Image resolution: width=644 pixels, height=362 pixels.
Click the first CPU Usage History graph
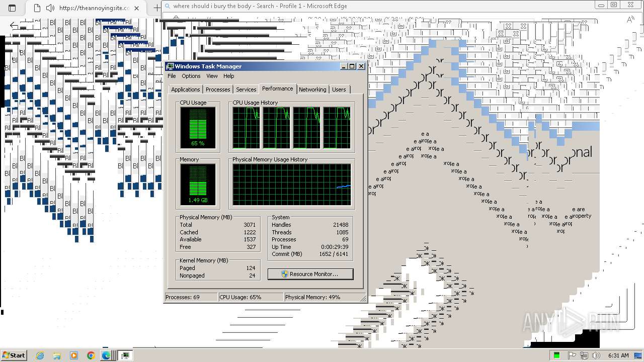click(x=246, y=128)
